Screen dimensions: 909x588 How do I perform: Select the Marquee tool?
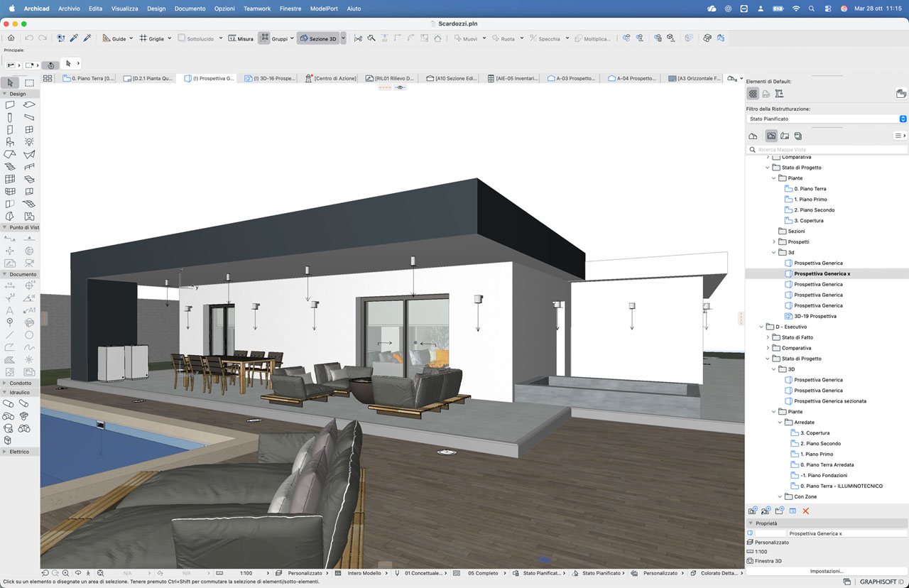click(x=29, y=83)
